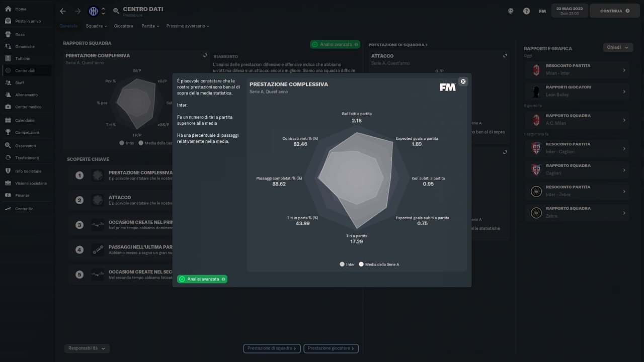Expand Rapporto squadra A.C. Milan chevron
The width and height of the screenshot is (644, 362).
[x=624, y=120]
